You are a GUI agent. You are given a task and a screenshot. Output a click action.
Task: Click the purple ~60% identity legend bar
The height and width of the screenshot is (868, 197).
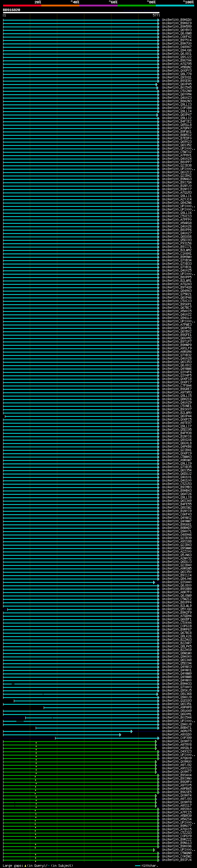tap(99, 6)
